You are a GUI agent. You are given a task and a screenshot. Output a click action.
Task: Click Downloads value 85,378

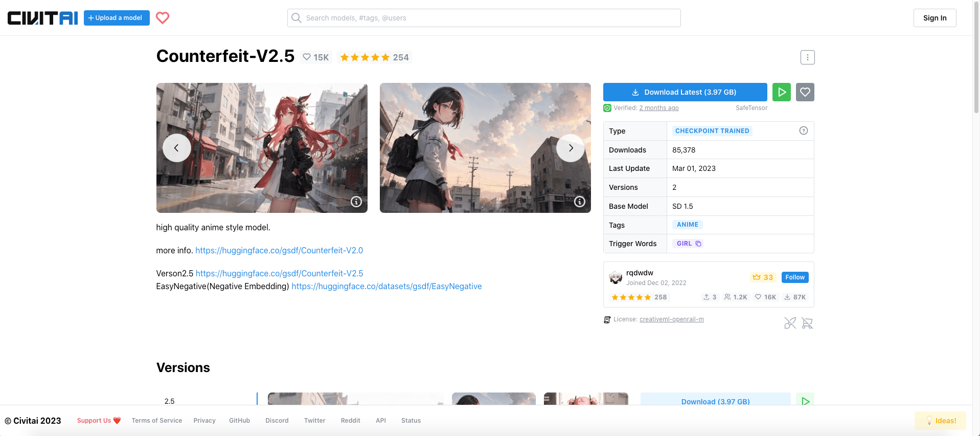click(684, 150)
